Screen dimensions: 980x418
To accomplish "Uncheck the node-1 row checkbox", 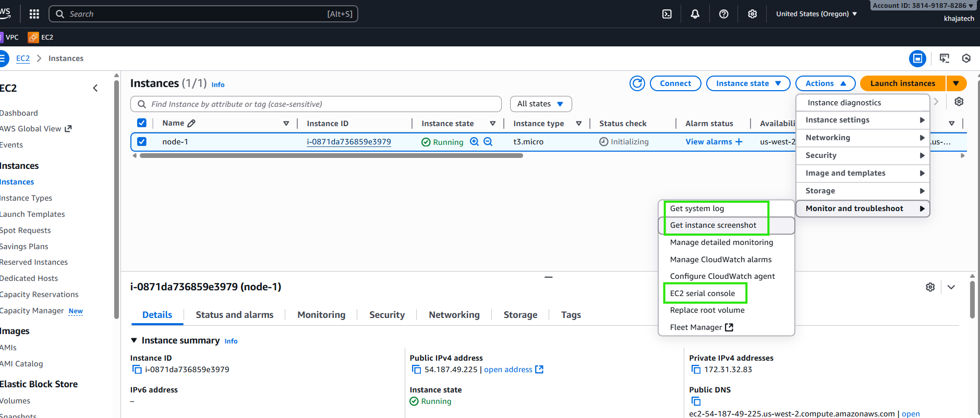I will click(x=141, y=142).
